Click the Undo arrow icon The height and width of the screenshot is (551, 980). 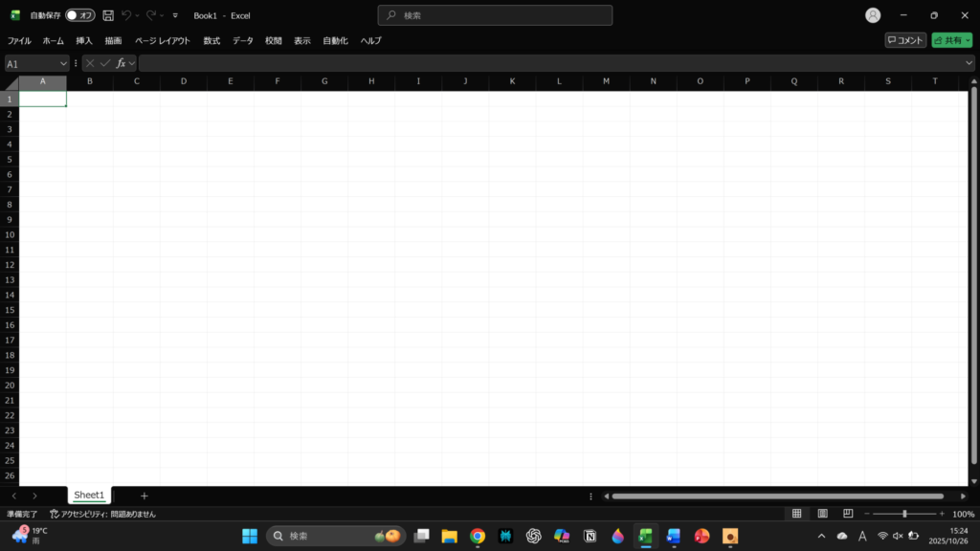126,15
